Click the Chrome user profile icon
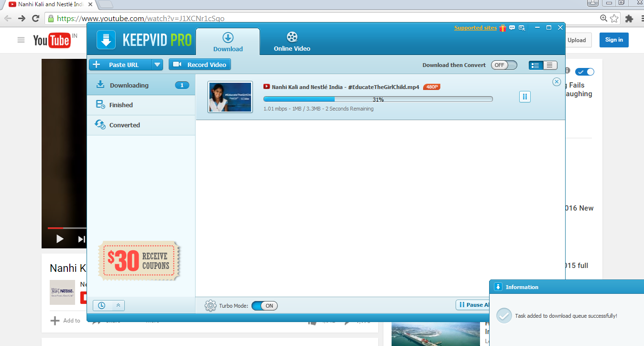This screenshot has height=346, width=644. [593, 3]
